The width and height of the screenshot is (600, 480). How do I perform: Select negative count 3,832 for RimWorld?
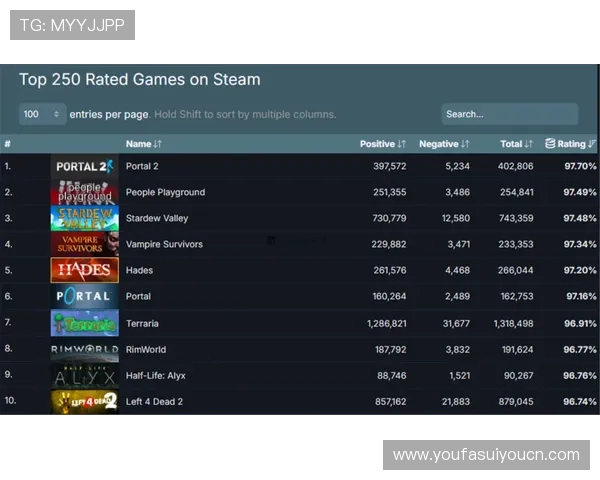pyautogui.click(x=457, y=349)
